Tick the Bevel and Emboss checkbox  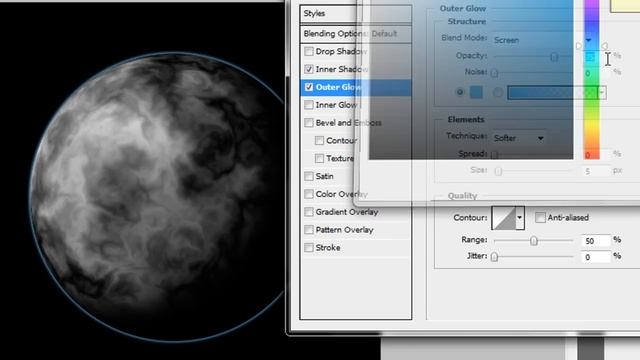[309, 123]
